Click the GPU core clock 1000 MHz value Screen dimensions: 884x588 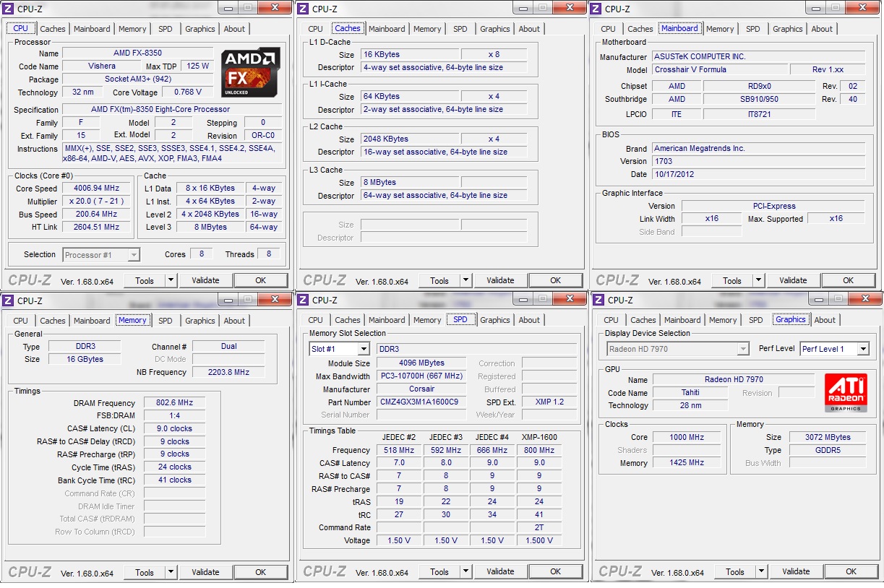[686, 437]
